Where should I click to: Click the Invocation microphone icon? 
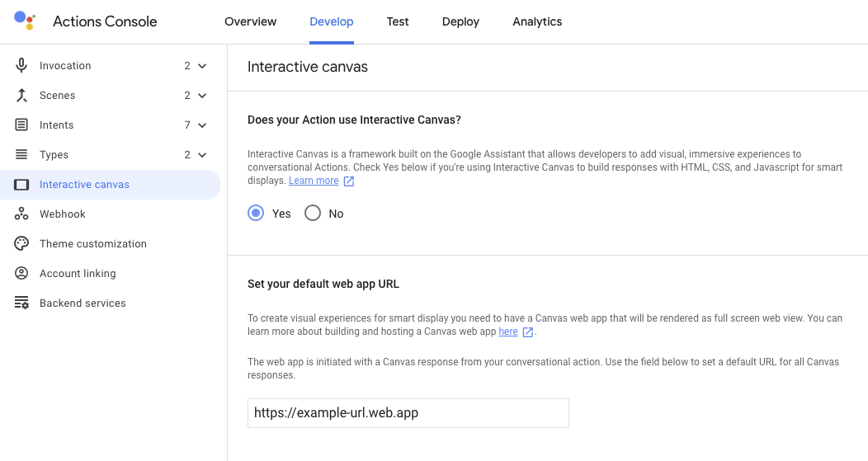[21, 66]
